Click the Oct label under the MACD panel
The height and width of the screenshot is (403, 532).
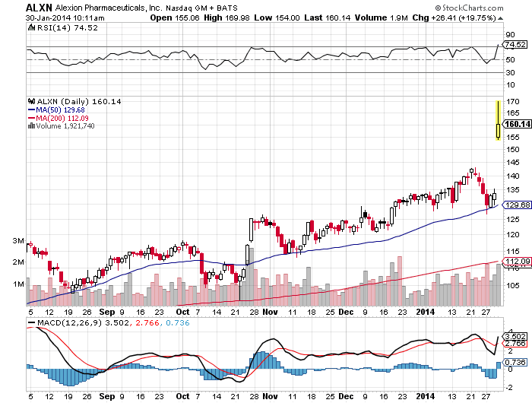(x=183, y=396)
